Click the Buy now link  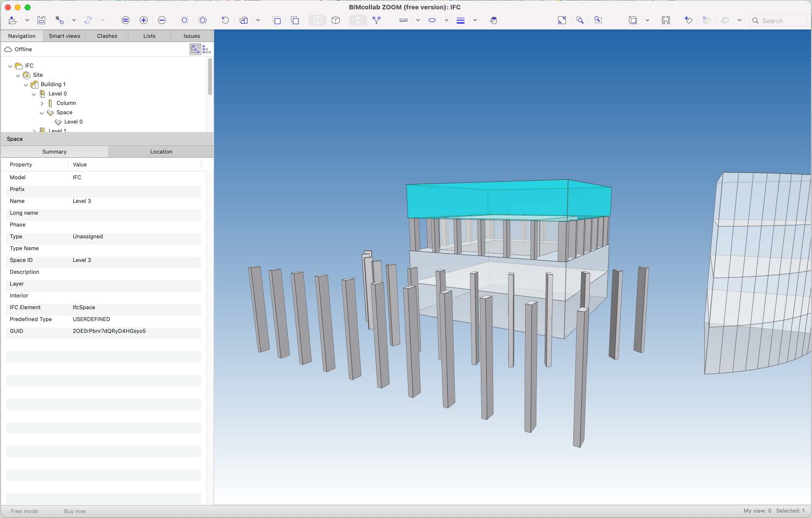click(x=75, y=511)
